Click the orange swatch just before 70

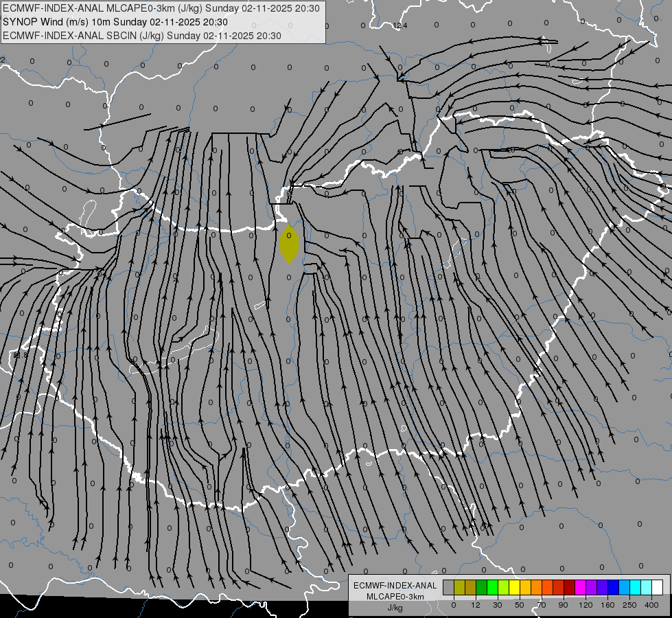point(537,587)
